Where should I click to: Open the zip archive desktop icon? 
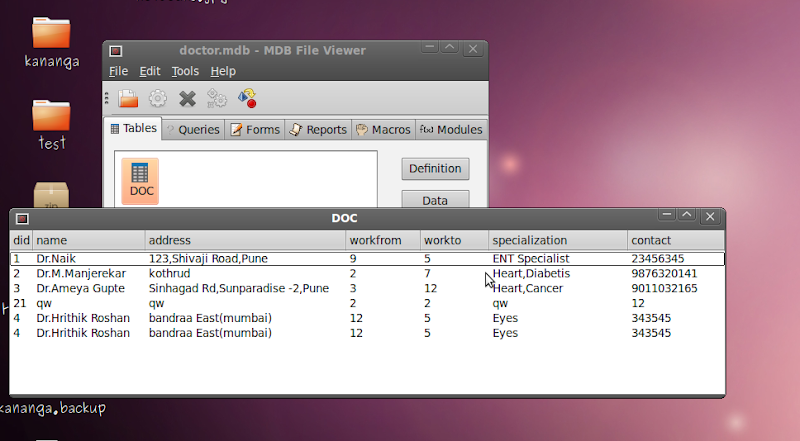(x=51, y=194)
